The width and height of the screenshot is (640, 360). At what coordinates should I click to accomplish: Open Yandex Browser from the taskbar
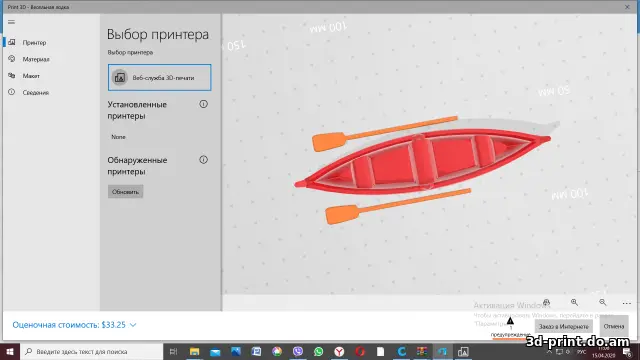pyautogui.click(x=339, y=351)
